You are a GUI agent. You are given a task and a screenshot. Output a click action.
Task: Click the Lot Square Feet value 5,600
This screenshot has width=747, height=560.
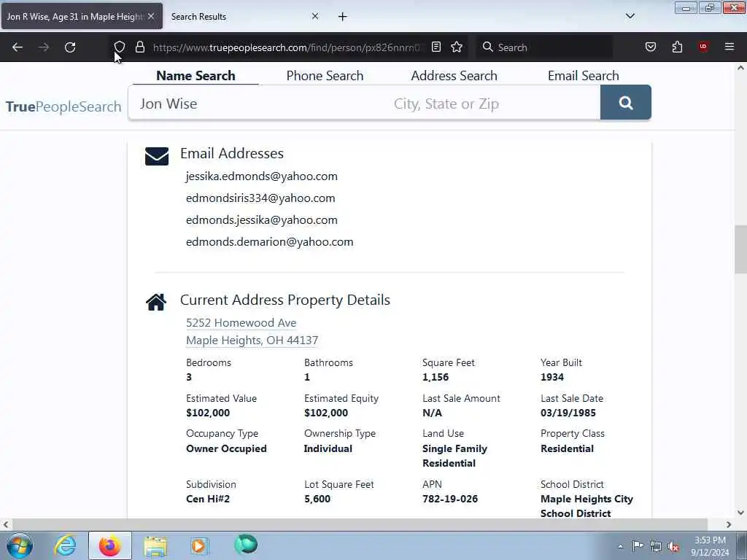coord(317,499)
